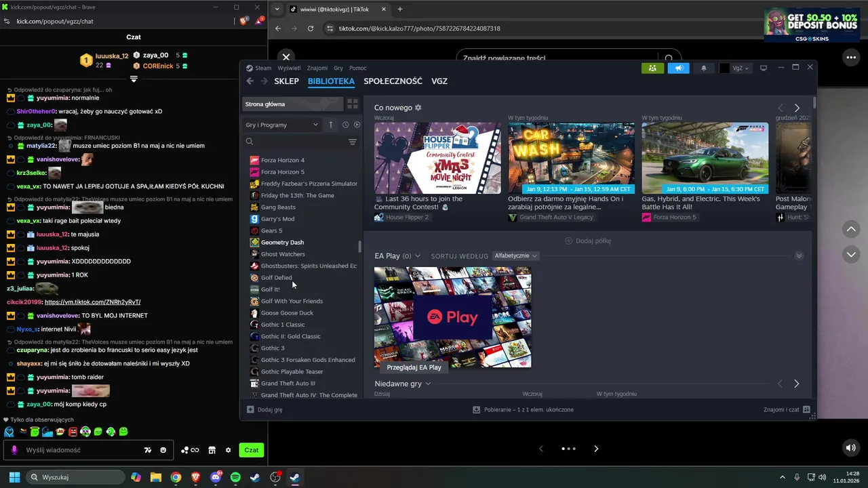Toggle TikTok sound speaker button

point(851,448)
